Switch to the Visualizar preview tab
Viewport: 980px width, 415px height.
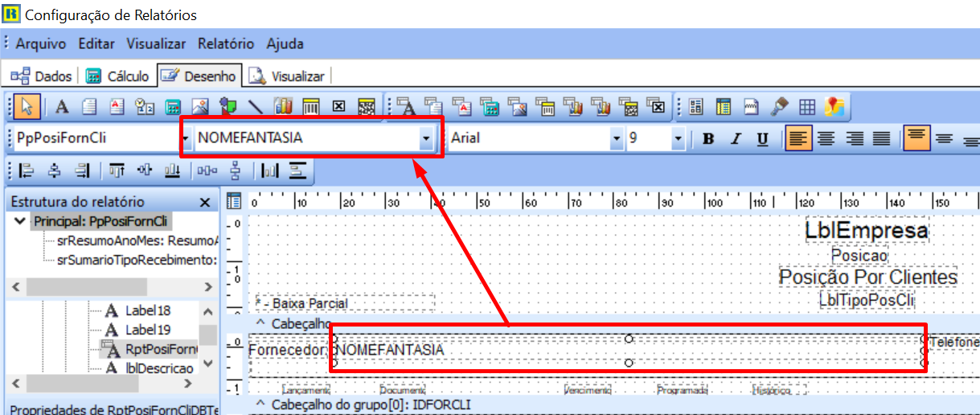tap(287, 76)
